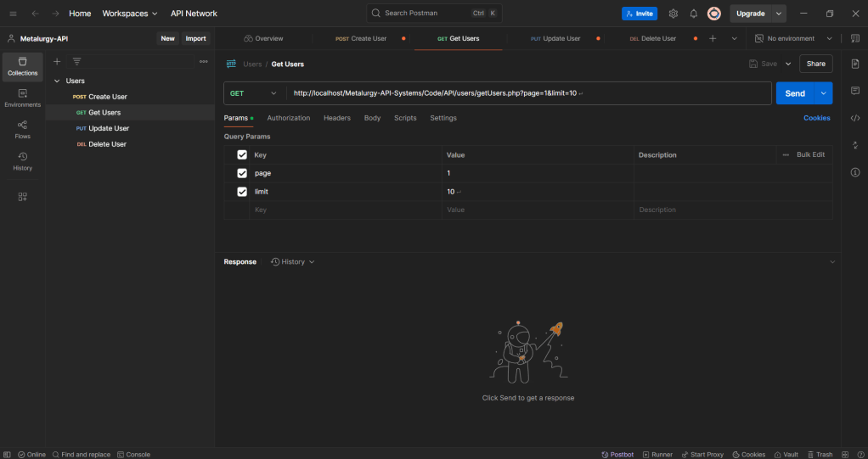Image resolution: width=868 pixels, height=459 pixels.
Task: Open the Collections sidebar panel
Action: (23, 66)
